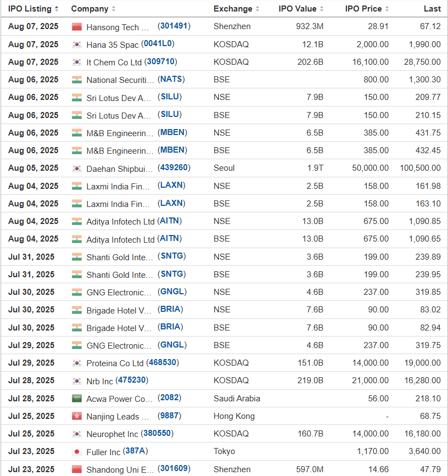Click the Aug 05, 2025 listing date
Screen dimensions: 448x476
[x=33, y=168]
